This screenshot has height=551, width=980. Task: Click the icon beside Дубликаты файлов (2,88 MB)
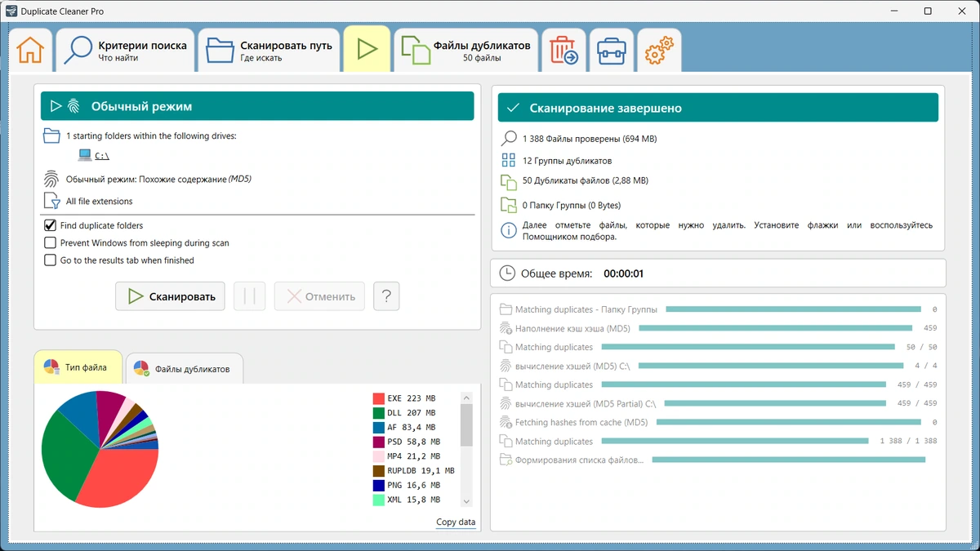pyautogui.click(x=509, y=181)
